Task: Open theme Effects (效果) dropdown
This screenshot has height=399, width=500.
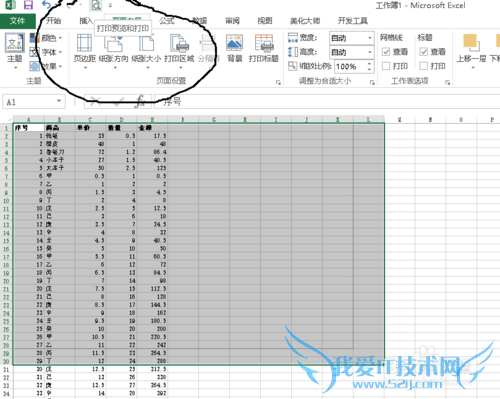Action: (x=46, y=66)
